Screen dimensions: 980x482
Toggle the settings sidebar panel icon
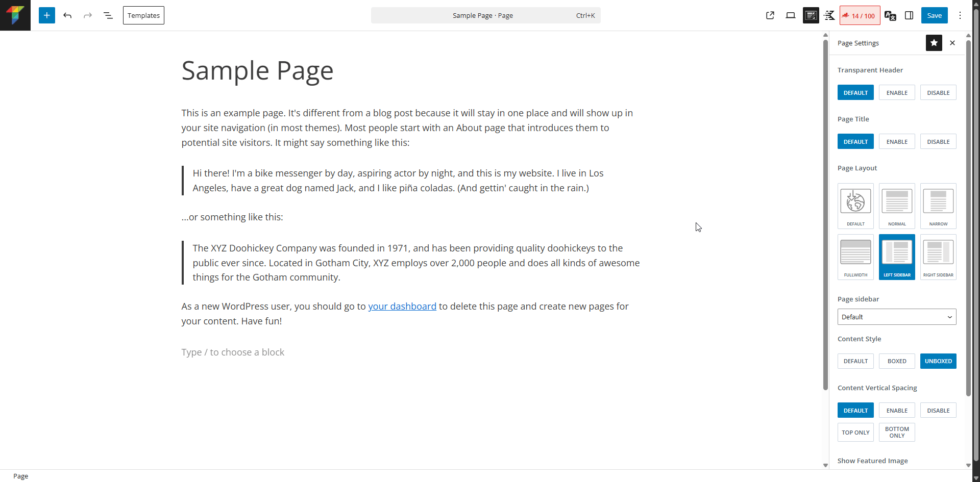point(909,15)
